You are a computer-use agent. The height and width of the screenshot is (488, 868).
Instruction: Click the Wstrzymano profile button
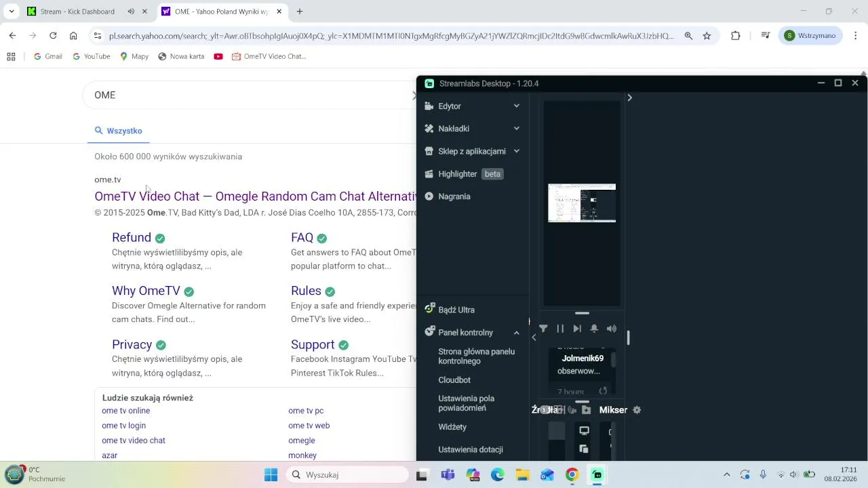click(811, 36)
